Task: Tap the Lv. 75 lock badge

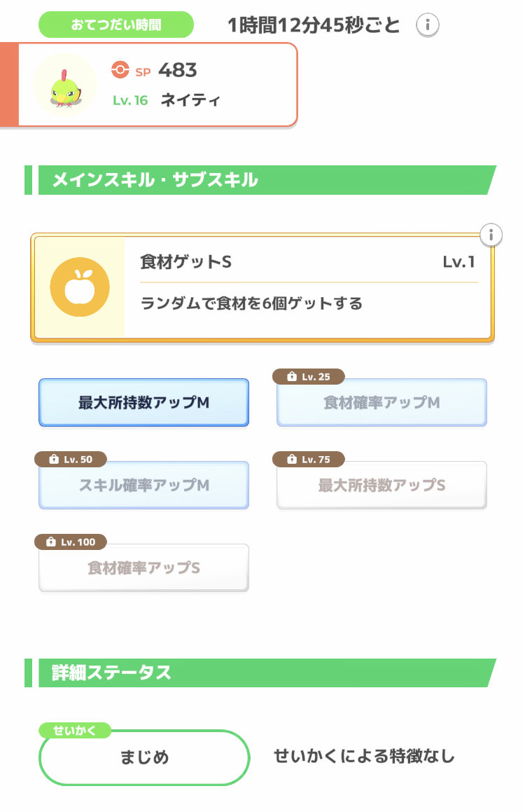Action: coord(308,460)
